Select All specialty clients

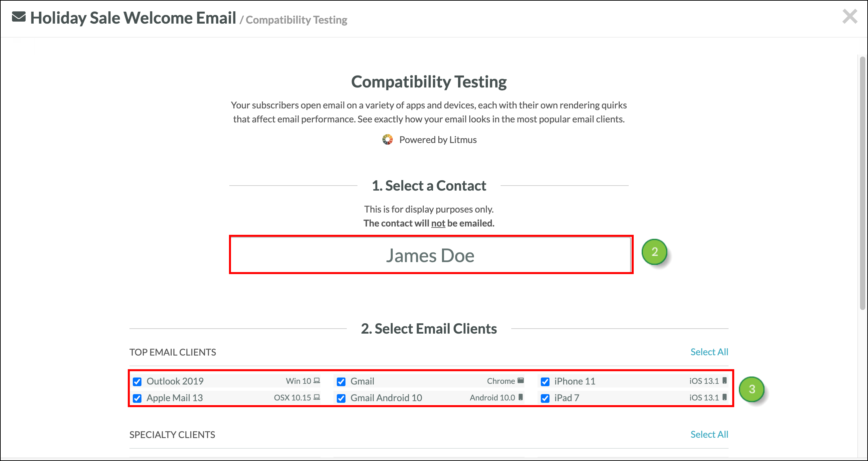point(709,434)
